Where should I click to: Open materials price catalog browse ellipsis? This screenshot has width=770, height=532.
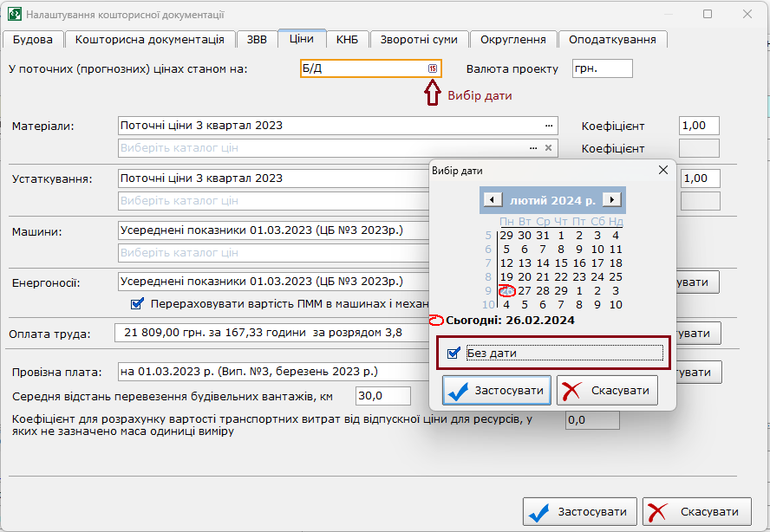tap(548, 126)
